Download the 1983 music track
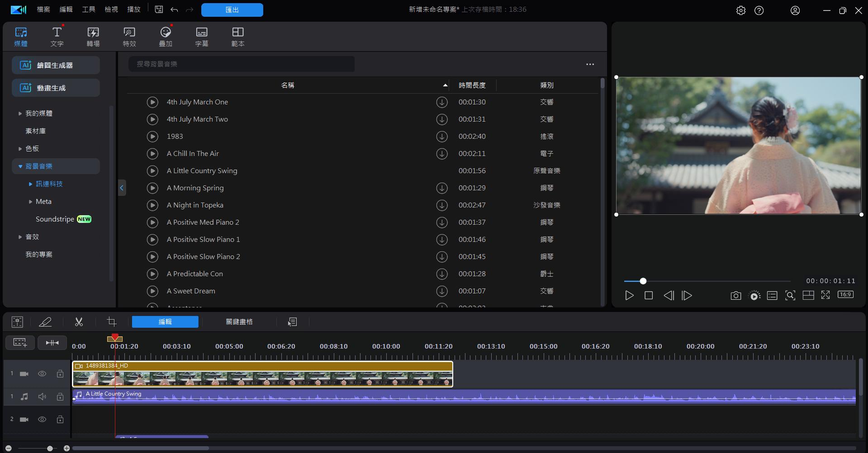The image size is (868, 453). coord(441,137)
